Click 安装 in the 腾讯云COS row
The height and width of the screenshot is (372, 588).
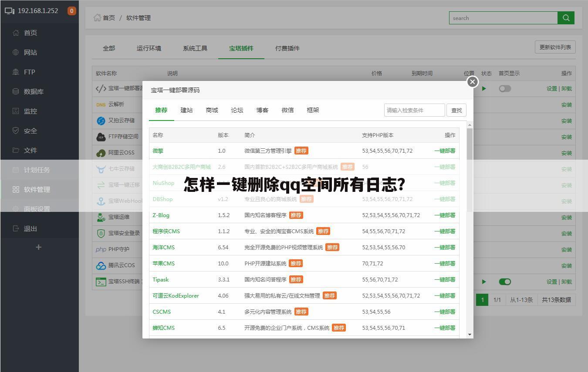tap(567, 266)
